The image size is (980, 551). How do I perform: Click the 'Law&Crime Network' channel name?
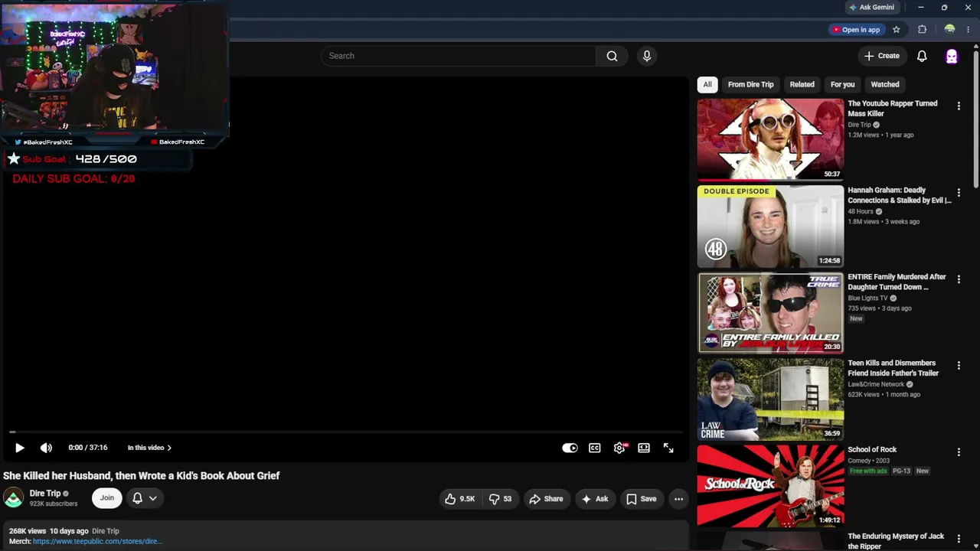pos(876,385)
